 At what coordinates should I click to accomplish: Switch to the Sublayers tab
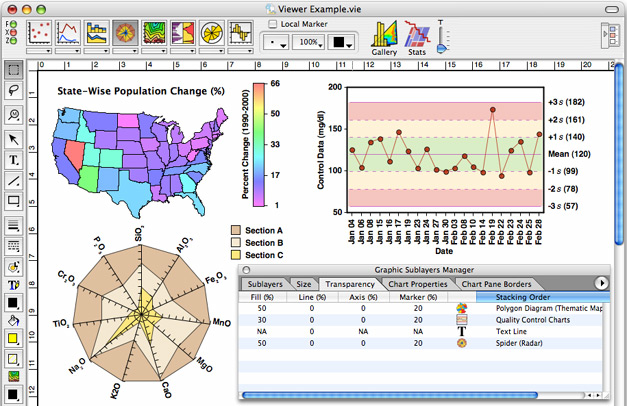pyautogui.click(x=265, y=284)
